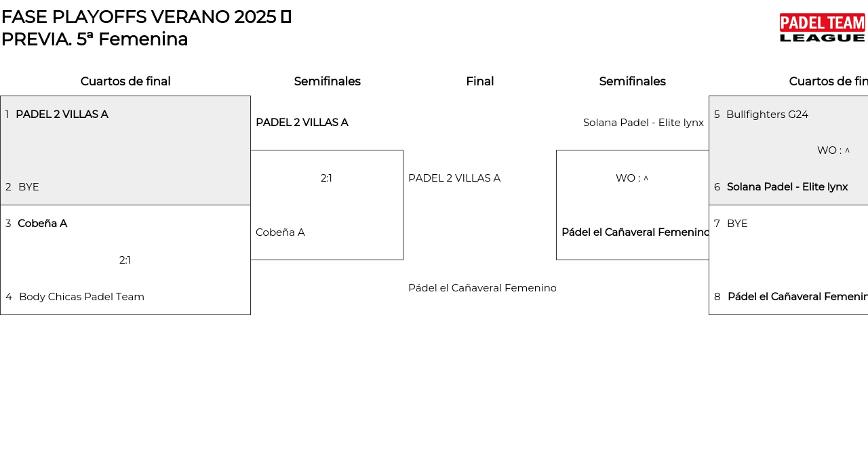
Task: Select seed 1 PADEL 2 VILLAS A
Action: tap(62, 115)
